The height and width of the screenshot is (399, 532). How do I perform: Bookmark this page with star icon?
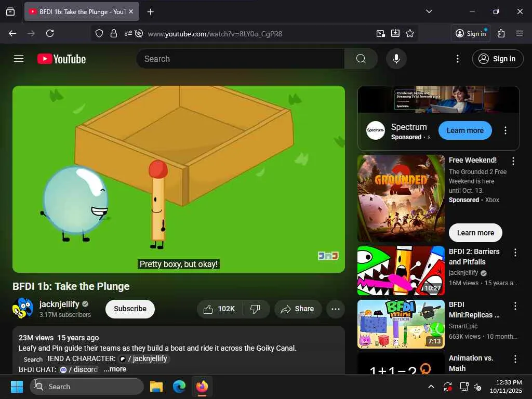[410, 33]
